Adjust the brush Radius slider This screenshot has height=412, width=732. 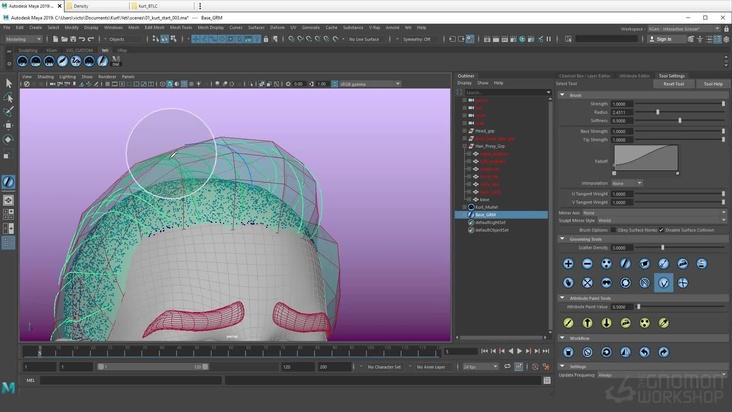coord(658,112)
